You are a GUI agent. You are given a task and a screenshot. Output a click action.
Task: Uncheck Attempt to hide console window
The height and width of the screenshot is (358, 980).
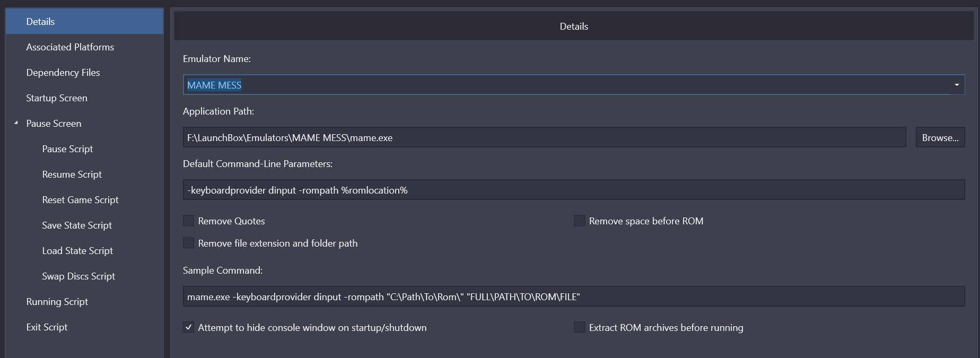pyautogui.click(x=188, y=327)
